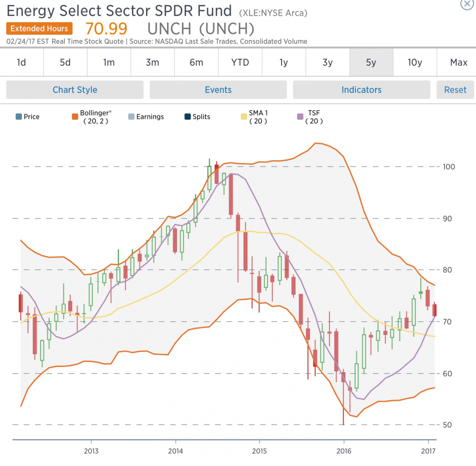Close the chart with the X icon
The width and height of the screenshot is (476, 466).
467,3
